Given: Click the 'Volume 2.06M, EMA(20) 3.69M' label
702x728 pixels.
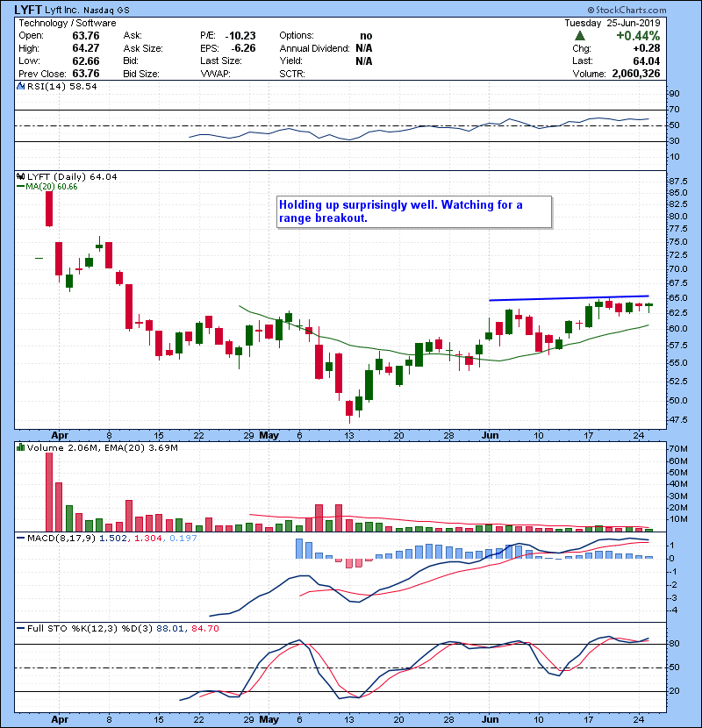Looking at the screenshot, I should 102,447.
